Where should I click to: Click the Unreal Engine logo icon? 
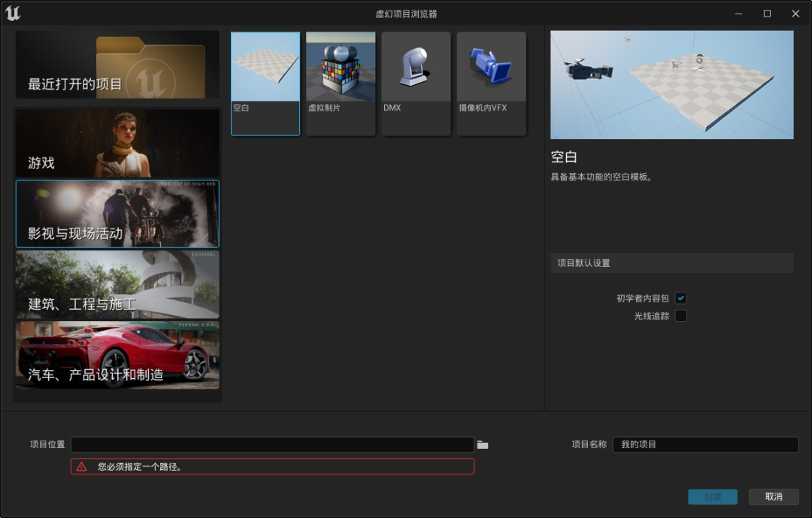click(x=13, y=13)
